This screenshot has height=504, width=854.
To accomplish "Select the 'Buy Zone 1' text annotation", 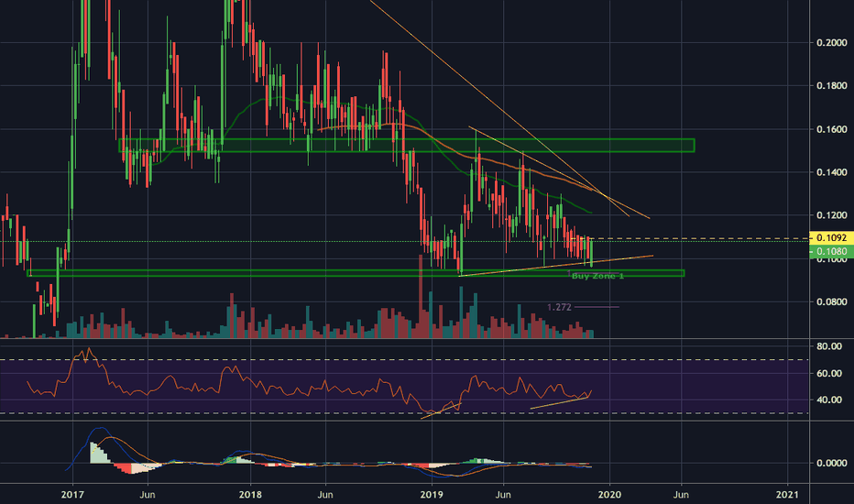I will click(597, 276).
